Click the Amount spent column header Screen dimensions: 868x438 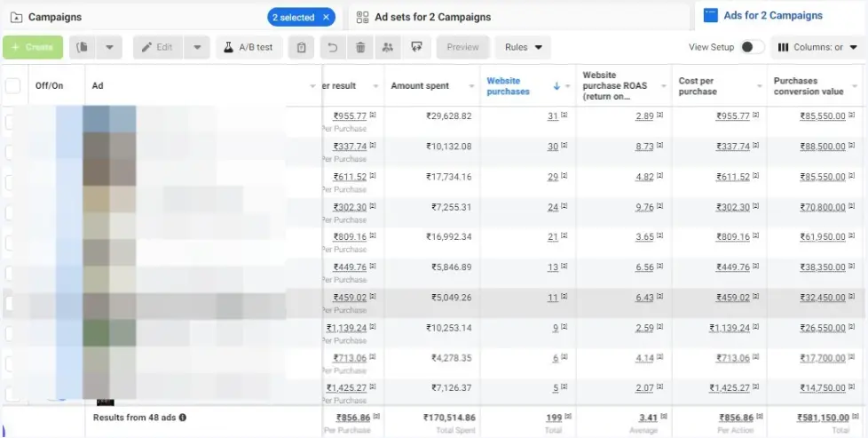[x=420, y=86]
